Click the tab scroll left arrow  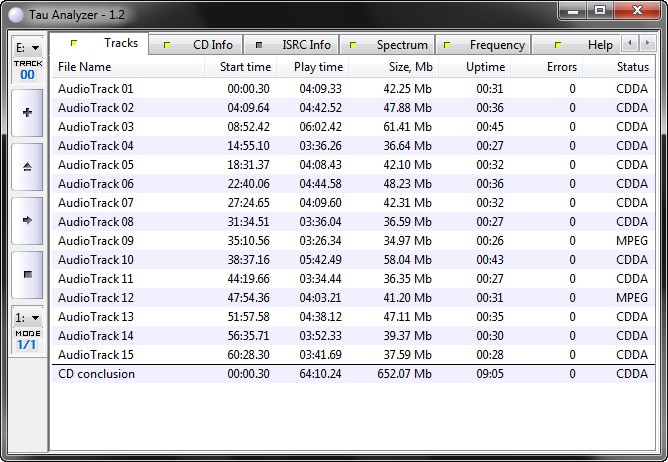coord(630,43)
